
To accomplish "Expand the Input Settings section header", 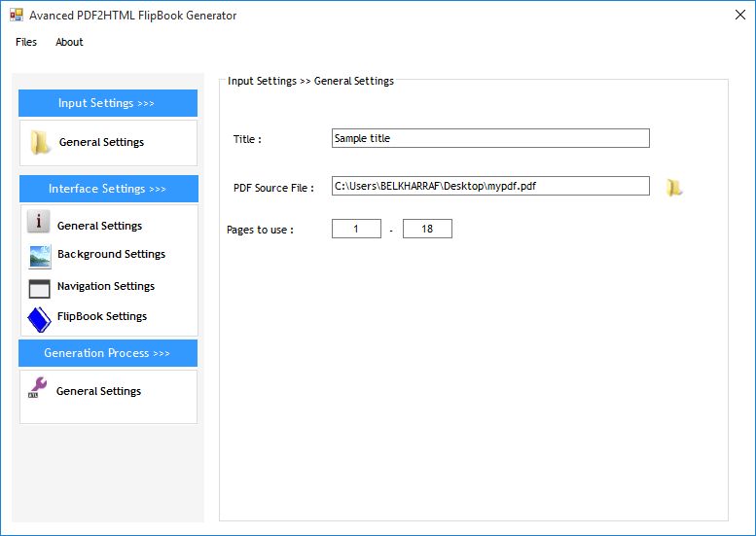I will click(x=108, y=103).
